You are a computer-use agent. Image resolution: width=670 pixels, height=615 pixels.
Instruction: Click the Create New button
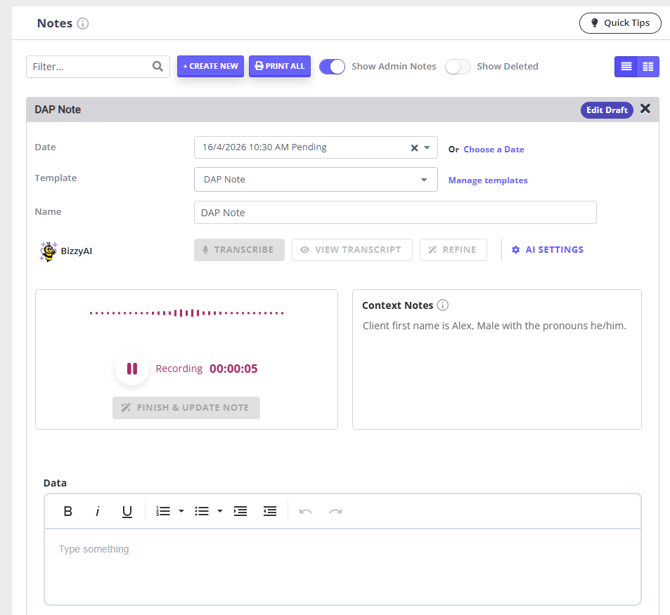(211, 66)
